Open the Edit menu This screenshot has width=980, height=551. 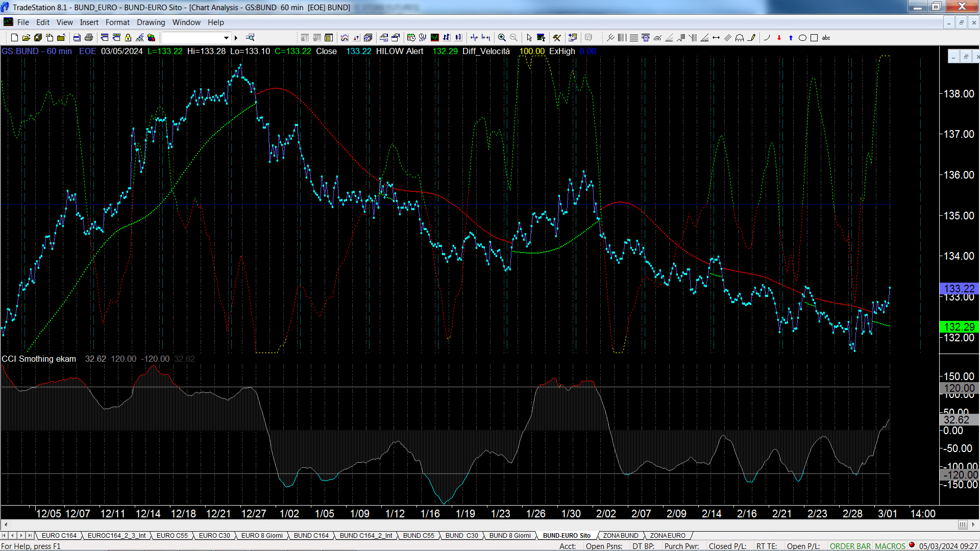tap(43, 22)
